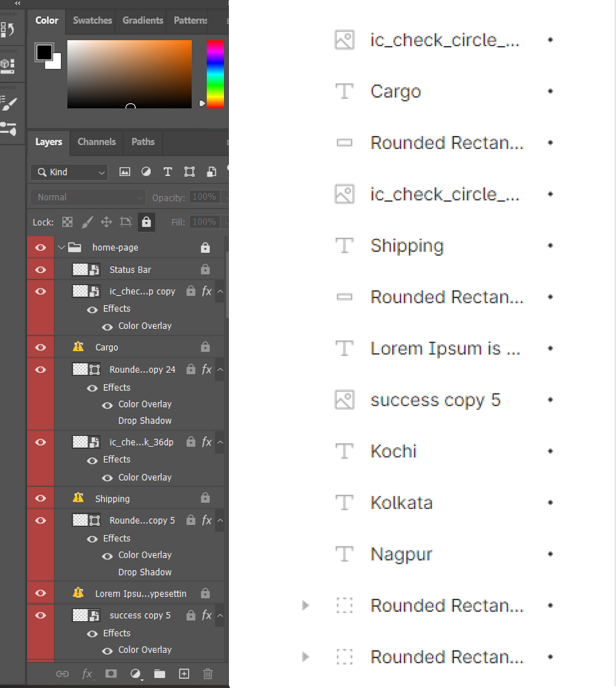Open the layer style fx icon

pos(87,673)
